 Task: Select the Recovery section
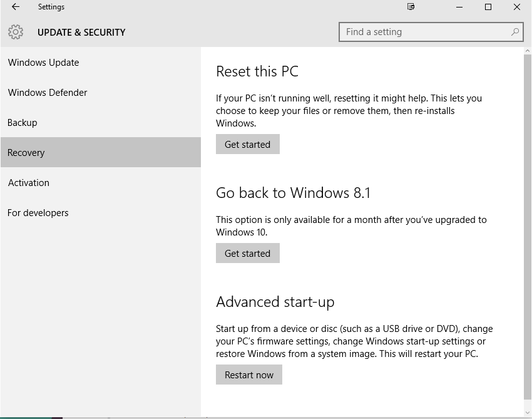[101, 152]
